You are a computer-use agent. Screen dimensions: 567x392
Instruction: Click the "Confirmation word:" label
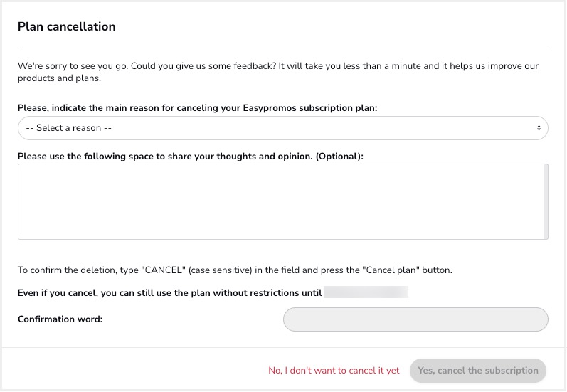[60, 319]
